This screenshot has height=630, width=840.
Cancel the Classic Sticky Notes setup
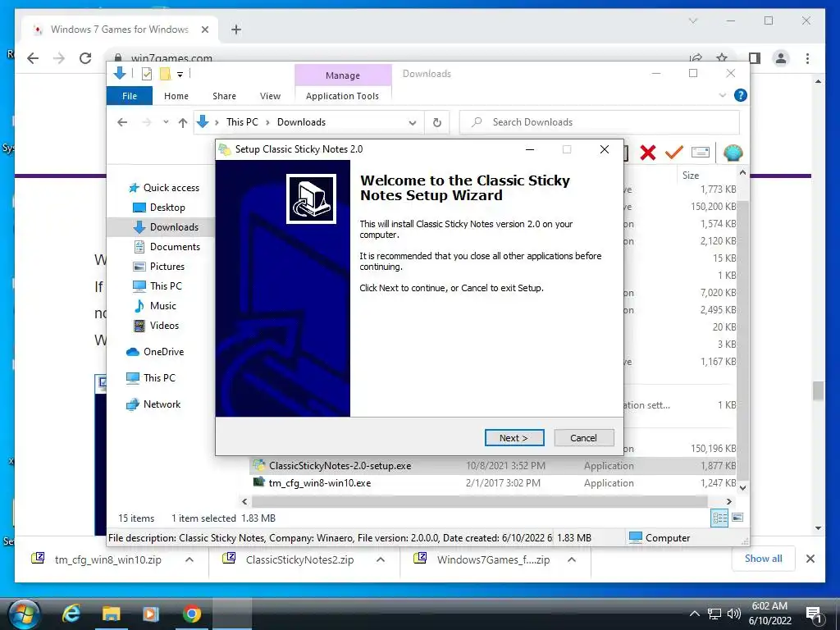coord(583,438)
